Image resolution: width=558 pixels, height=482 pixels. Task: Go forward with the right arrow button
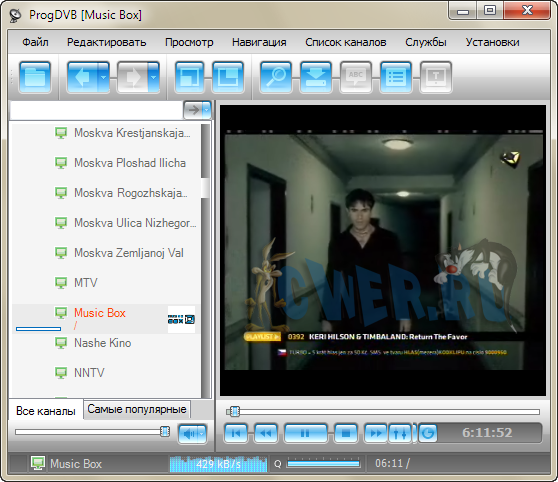click(132, 77)
